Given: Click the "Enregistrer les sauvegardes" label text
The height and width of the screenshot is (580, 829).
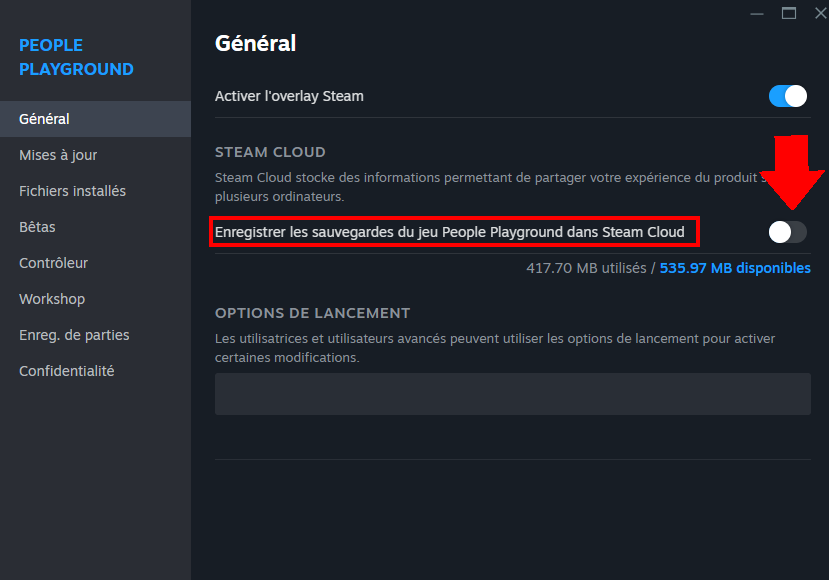Looking at the screenshot, I should coord(449,232).
